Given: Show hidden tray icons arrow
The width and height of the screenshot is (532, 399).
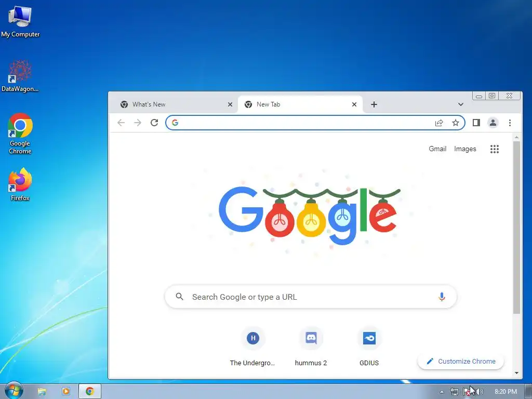Looking at the screenshot, I should click(x=442, y=392).
